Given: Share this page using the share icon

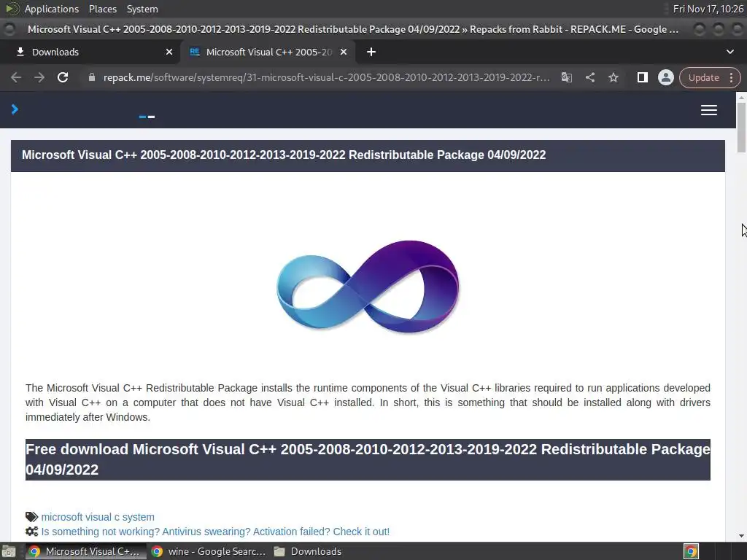Looking at the screenshot, I should coord(589,77).
